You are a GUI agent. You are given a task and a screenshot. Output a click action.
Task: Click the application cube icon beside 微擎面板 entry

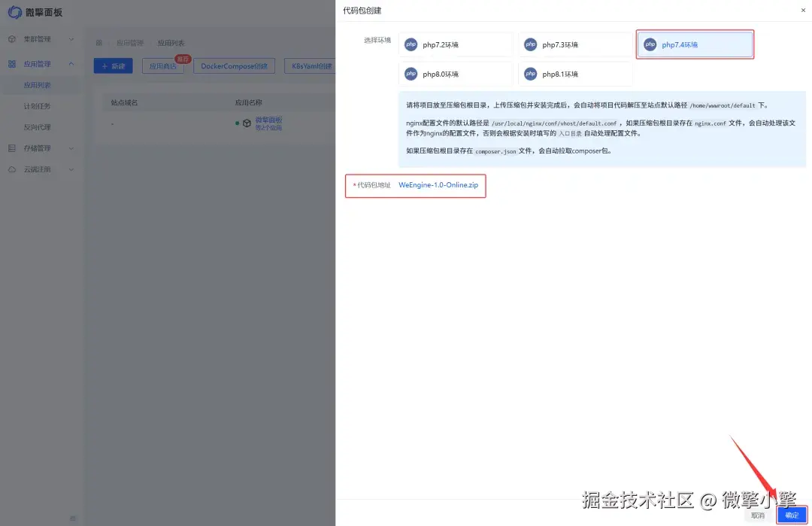click(x=246, y=122)
